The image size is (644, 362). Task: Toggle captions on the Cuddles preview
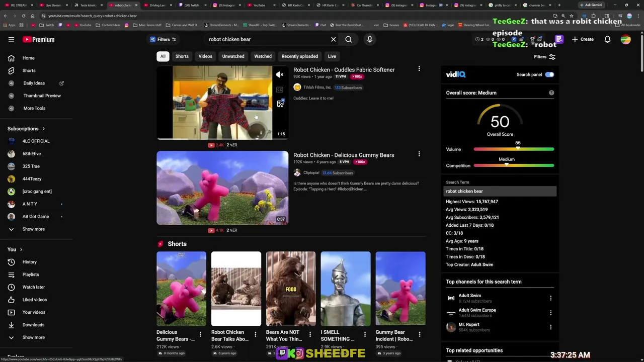coord(280,89)
